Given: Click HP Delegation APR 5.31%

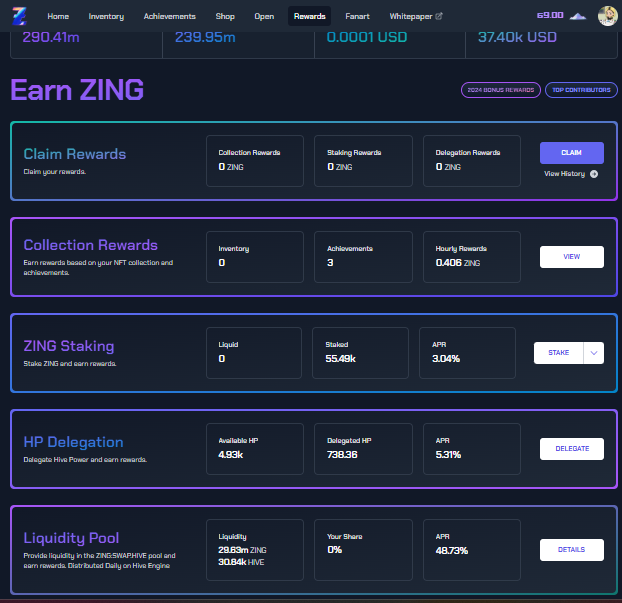Looking at the screenshot, I should [448, 455].
